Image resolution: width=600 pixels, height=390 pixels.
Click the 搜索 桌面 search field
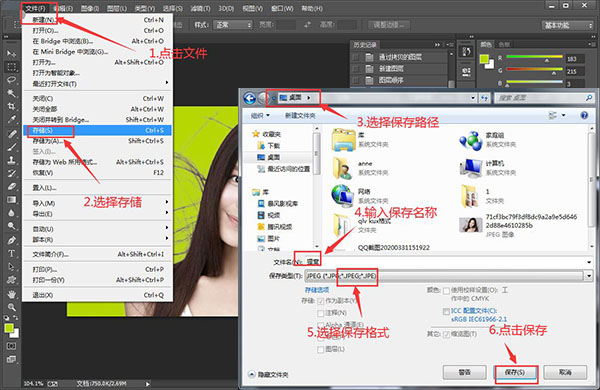tap(540, 98)
